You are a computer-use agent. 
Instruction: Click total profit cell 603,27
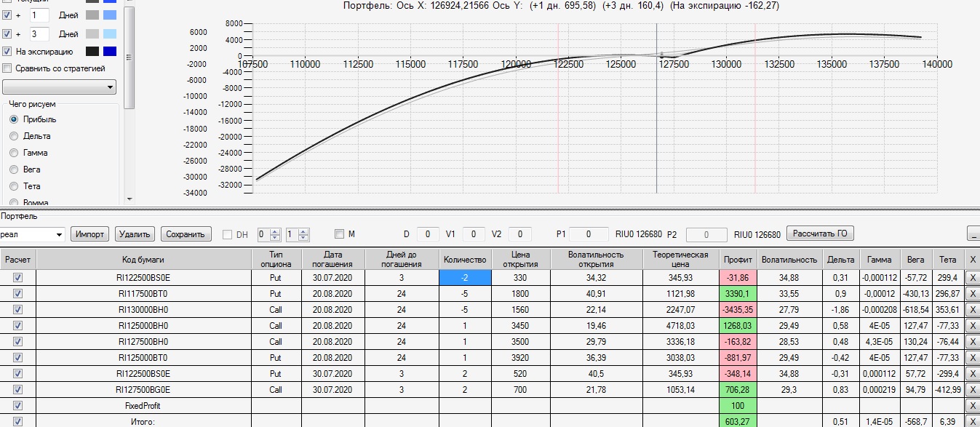(738, 421)
